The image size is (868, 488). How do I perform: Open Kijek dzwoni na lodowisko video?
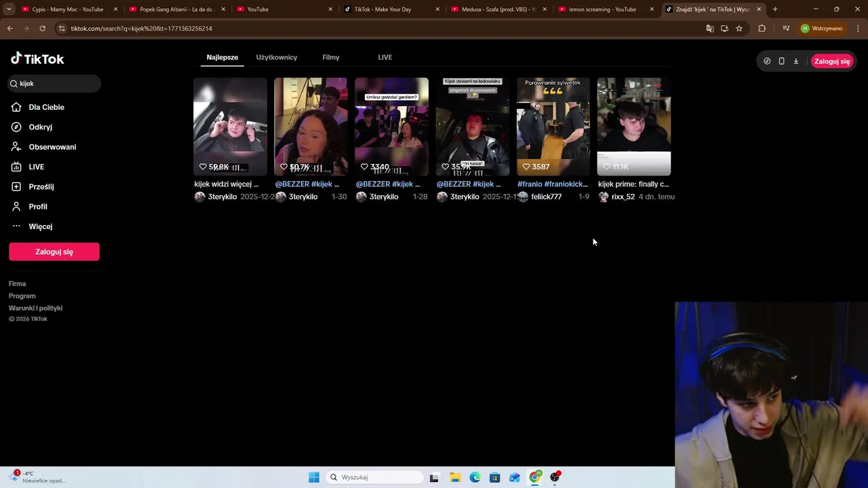click(x=473, y=127)
